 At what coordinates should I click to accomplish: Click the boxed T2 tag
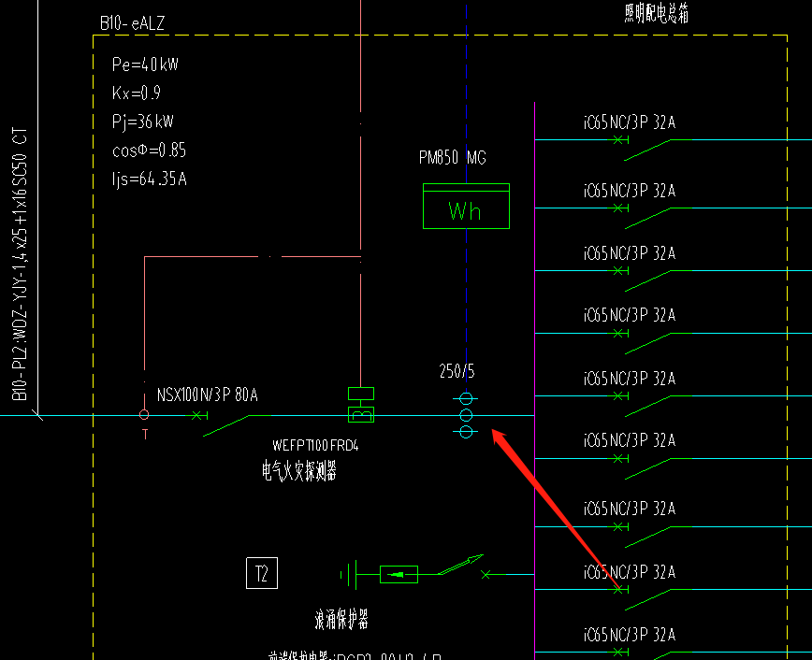(x=262, y=573)
